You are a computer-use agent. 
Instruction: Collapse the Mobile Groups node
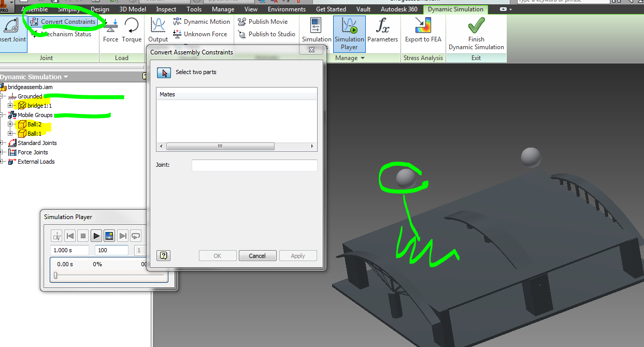pos(2,115)
